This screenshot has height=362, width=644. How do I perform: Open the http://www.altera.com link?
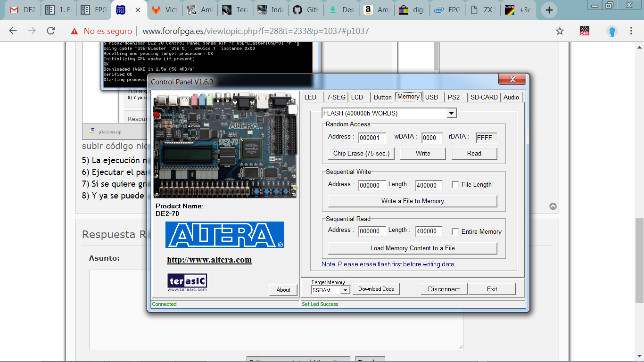point(209,260)
